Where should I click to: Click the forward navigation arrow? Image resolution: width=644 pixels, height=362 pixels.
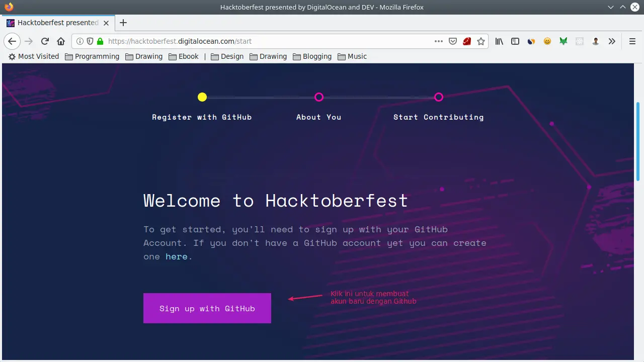pos(29,41)
